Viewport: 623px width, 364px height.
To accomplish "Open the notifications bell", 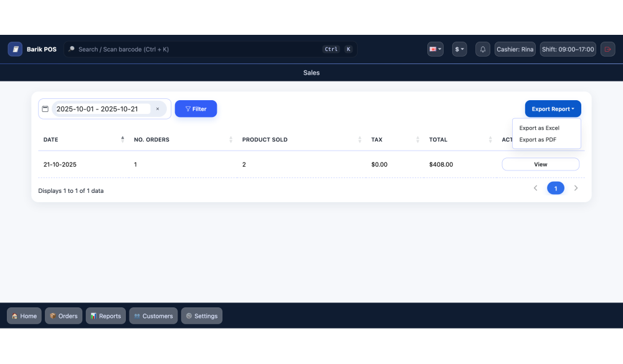I will click(483, 49).
